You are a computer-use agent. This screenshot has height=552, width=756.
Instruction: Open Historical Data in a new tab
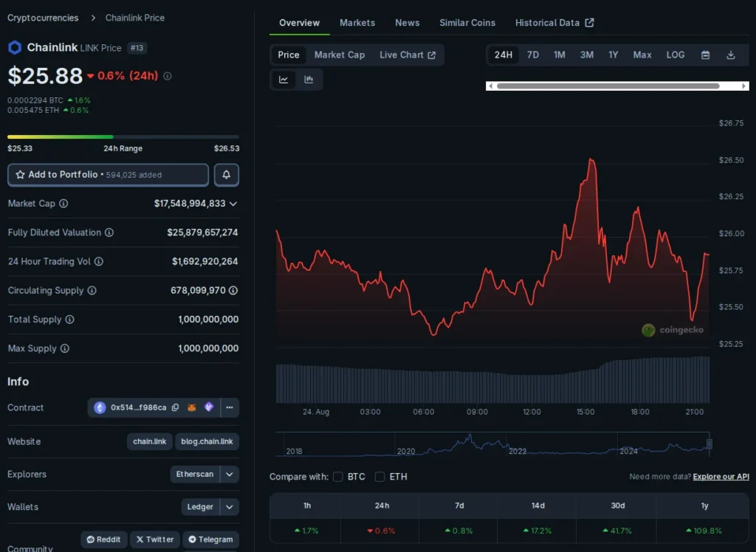point(554,23)
